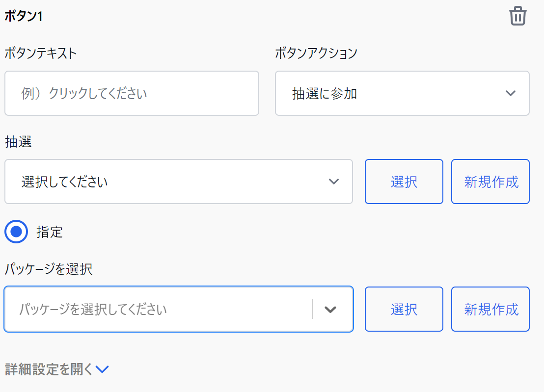Click the ボタンテキスト field label
The image size is (544, 392).
pos(41,53)
